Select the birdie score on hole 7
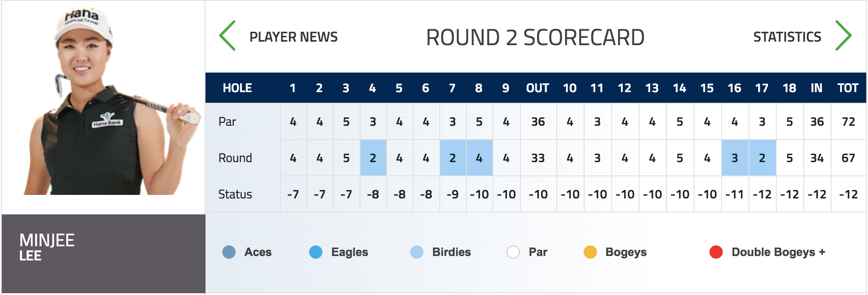Viewport: 868px width, 295px height. [x=452, y=158]
